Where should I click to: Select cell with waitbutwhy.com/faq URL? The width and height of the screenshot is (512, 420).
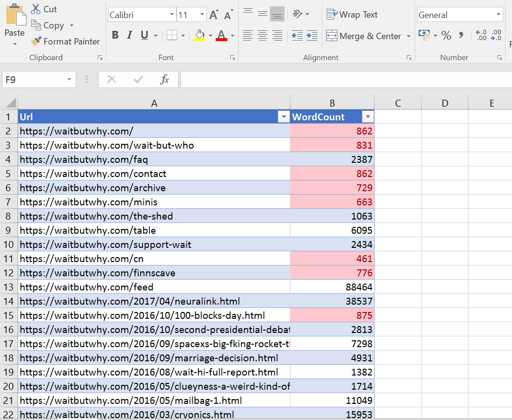(154, 159)
